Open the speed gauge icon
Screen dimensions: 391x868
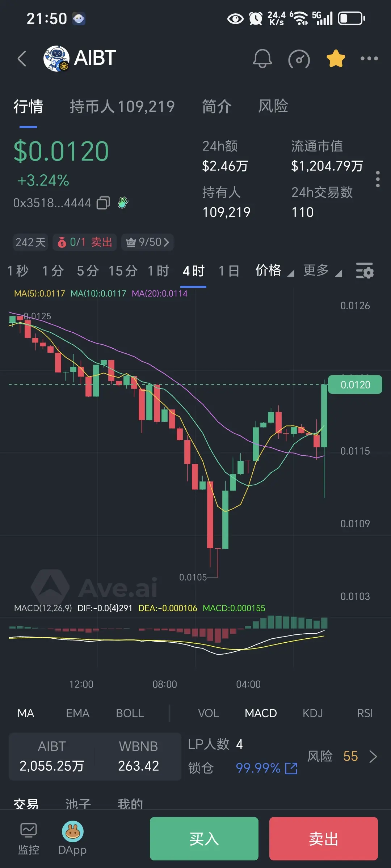click(299, 59)
